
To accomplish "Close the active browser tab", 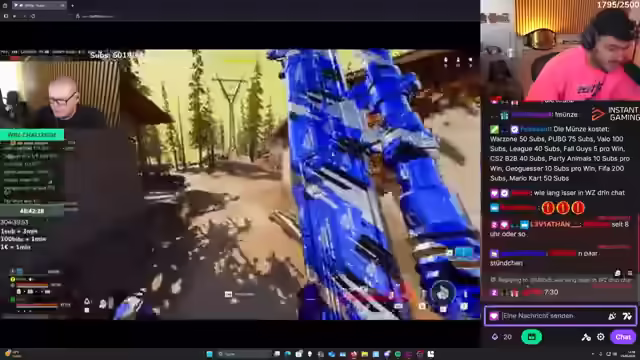I will pos(62,6).
